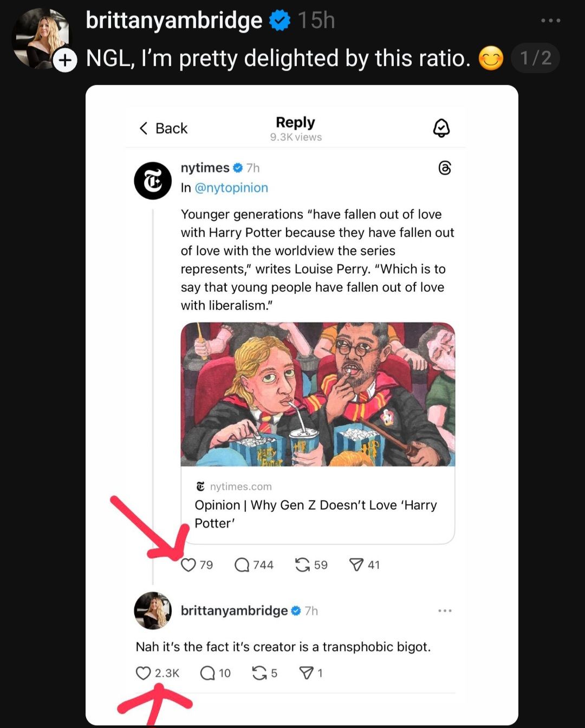Like the nytimes post with 79 likes
Viewport: 585px width, 728px height.
188,565
